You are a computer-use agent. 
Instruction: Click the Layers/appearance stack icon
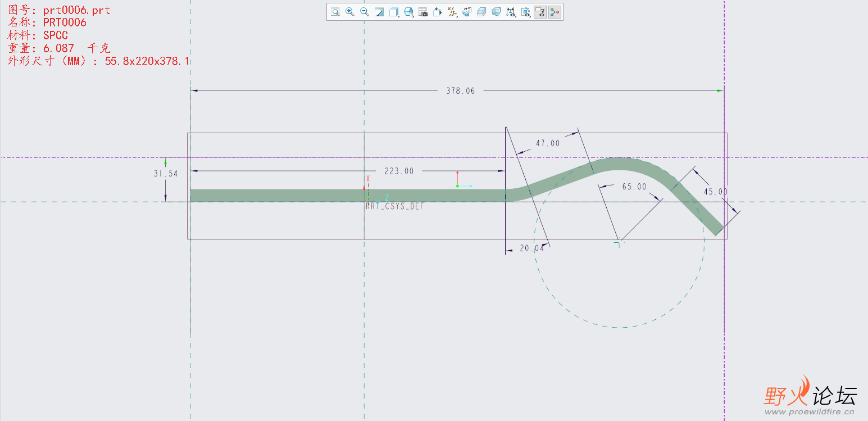(x=467, y=12)
